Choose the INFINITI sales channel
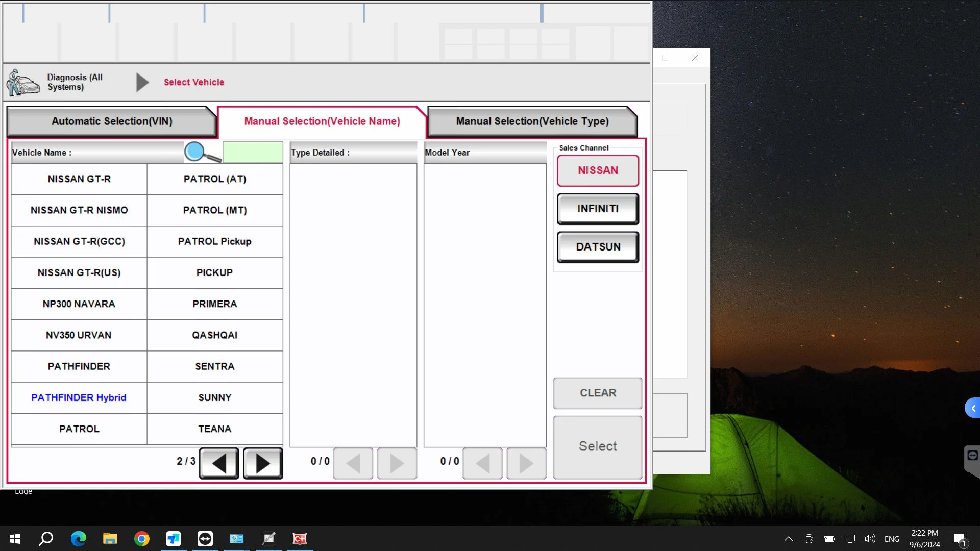The height and width of the screenshot is (551, 980). [x=598, y=209]
